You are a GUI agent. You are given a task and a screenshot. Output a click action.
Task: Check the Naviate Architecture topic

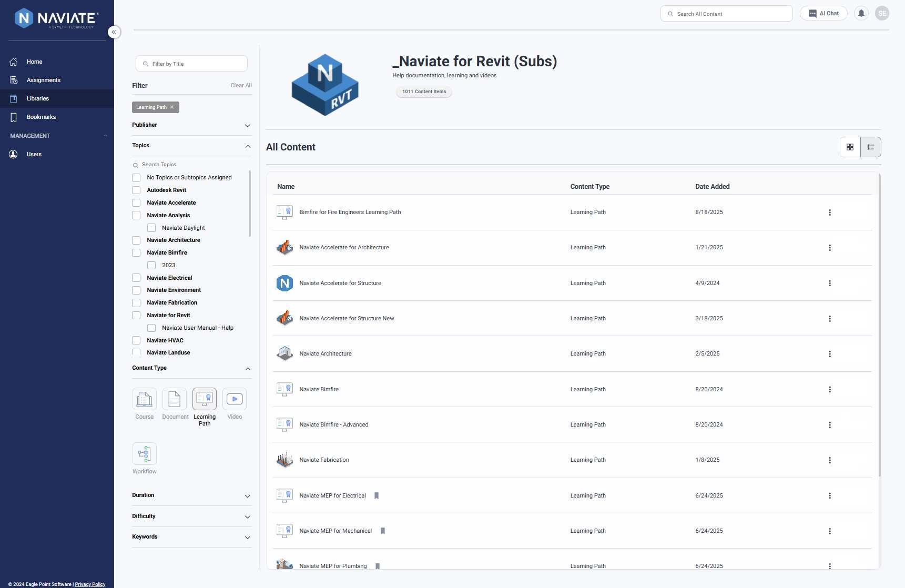pyautogui.click(x=136, y=240)
